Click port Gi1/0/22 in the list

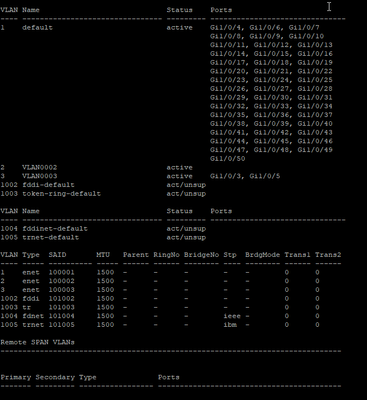click(315, 71)
